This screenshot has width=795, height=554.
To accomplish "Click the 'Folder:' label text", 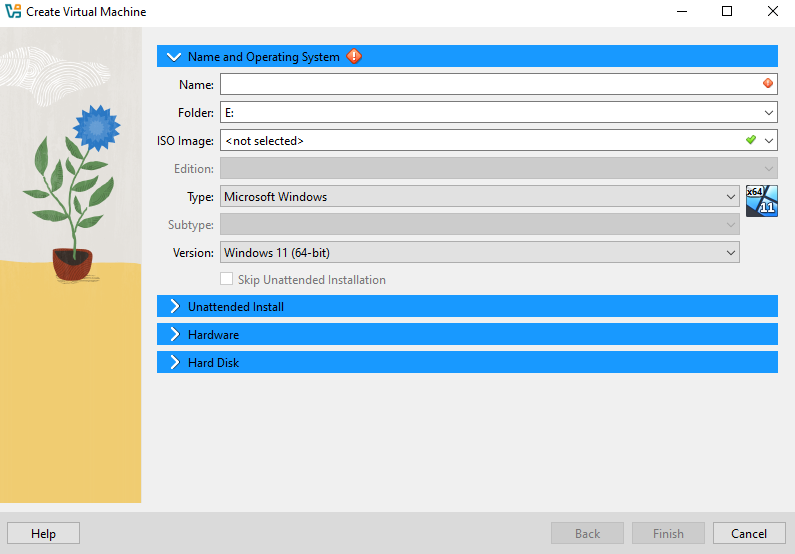I will point(196,113).
